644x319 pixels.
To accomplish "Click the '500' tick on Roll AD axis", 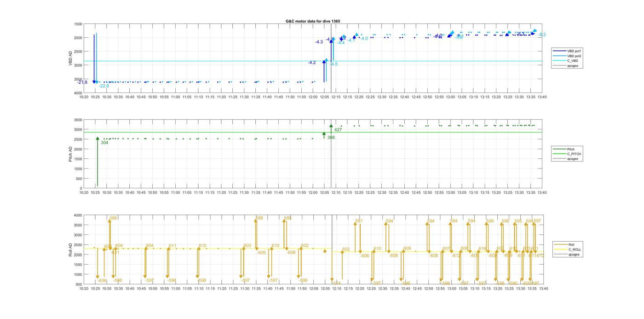I will coord(80,284).
